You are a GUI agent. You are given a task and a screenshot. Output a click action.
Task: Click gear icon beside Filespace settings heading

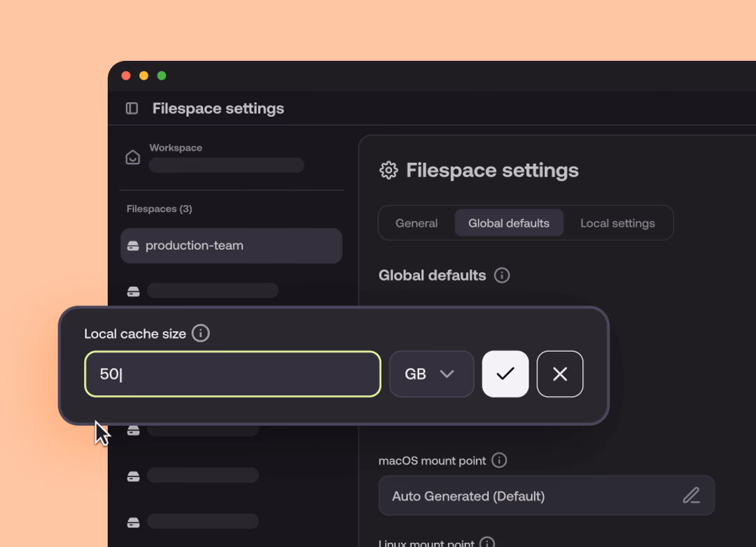coord(388,170)
